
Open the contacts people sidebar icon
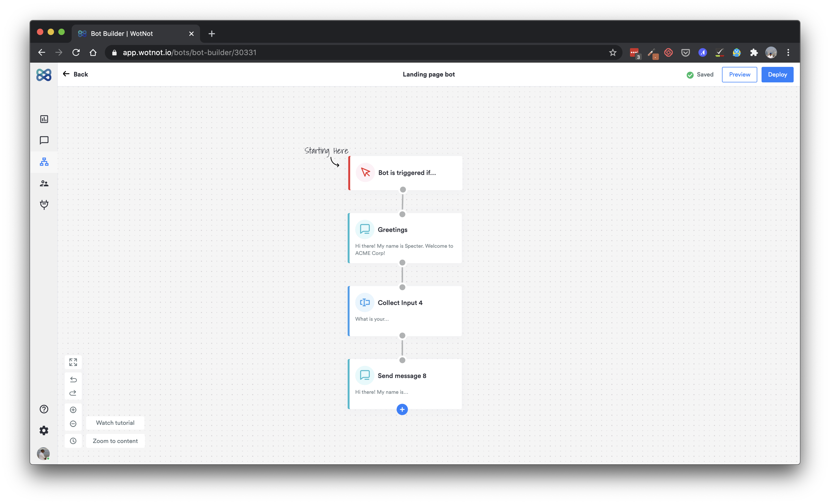44,183
